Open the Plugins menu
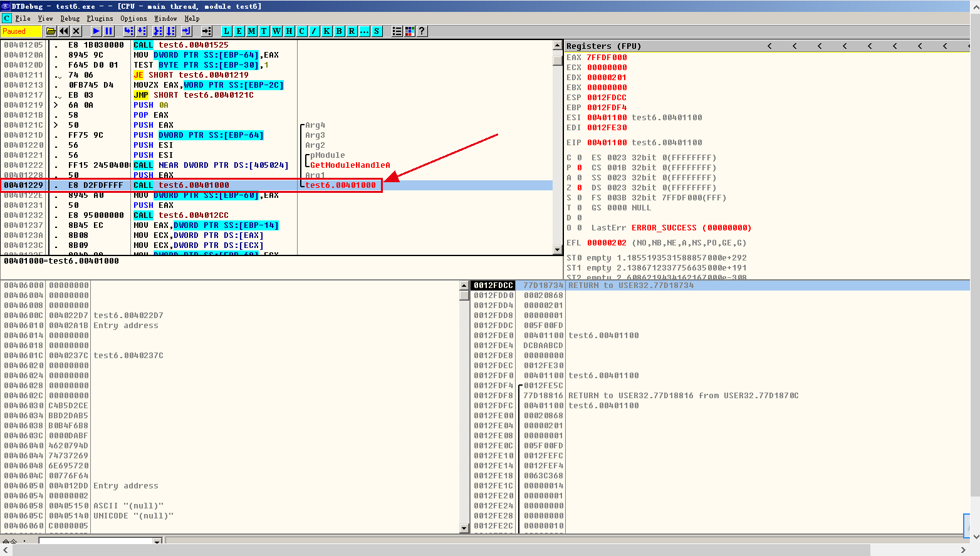 coord(100,18)
